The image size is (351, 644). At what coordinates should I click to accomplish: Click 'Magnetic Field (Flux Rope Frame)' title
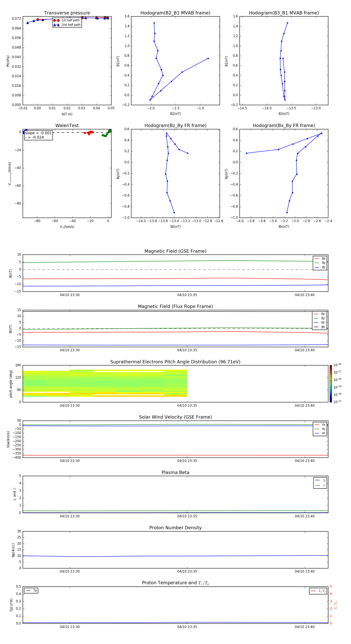pos(175,307)
